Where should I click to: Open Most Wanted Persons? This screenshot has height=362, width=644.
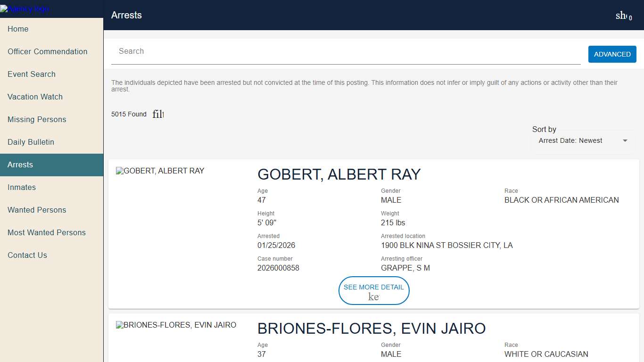47,232
